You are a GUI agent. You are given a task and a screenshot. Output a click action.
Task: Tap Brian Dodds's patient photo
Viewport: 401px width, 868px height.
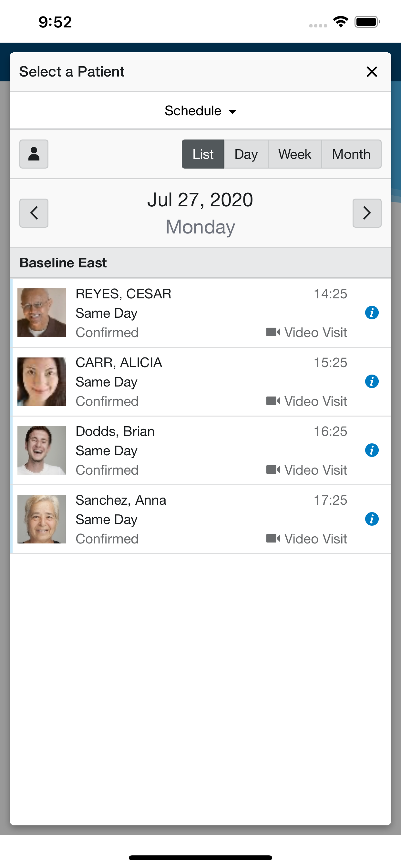(41, 450)
